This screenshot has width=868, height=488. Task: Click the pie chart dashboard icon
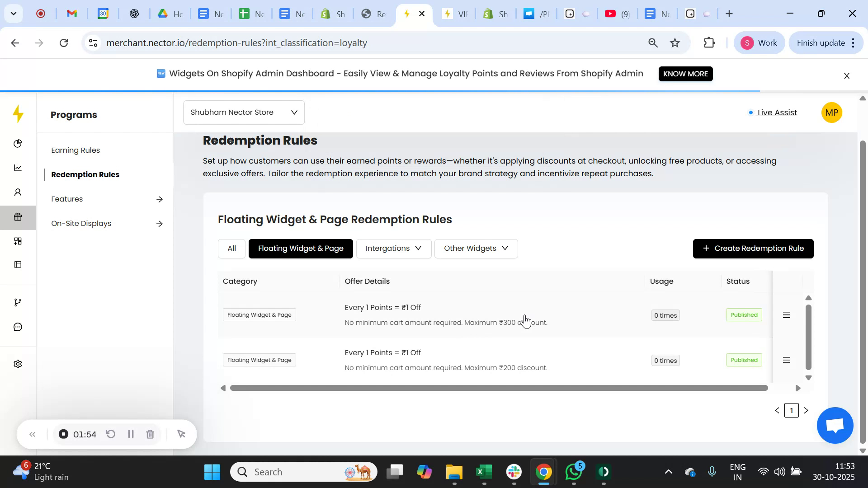tap(18, 144)
